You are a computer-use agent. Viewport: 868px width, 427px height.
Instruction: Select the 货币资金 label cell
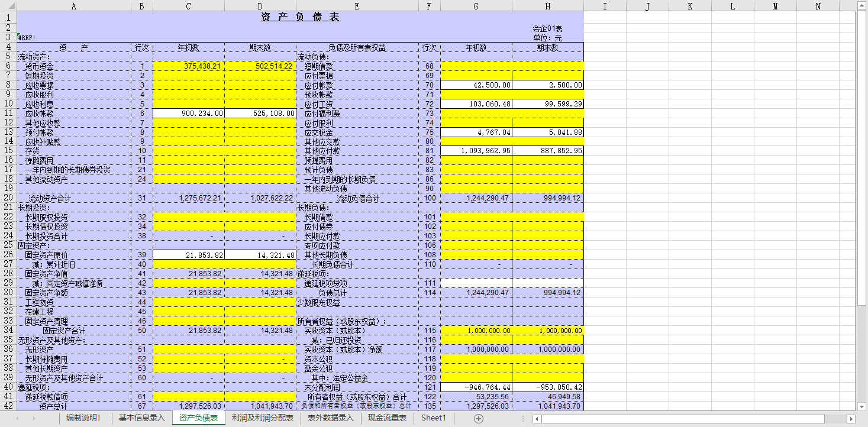(74, 66)
